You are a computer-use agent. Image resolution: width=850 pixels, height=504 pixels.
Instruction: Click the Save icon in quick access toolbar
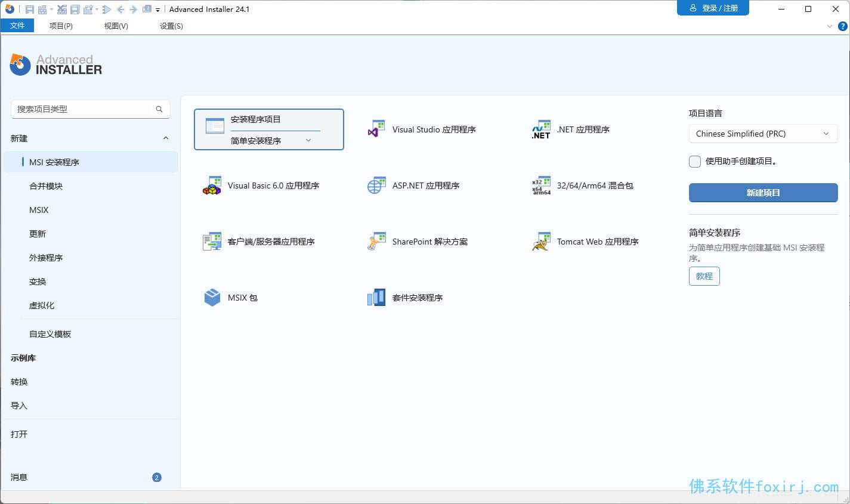[30, 10]
